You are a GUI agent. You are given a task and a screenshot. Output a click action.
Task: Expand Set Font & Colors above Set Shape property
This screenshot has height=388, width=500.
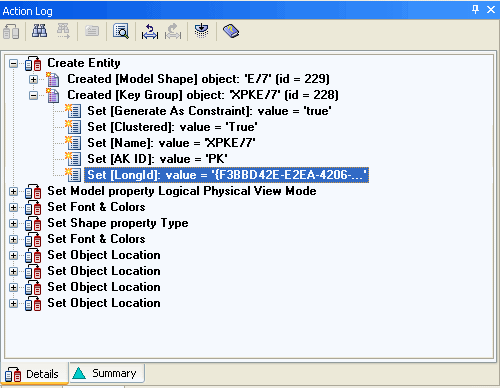[13, 207]
